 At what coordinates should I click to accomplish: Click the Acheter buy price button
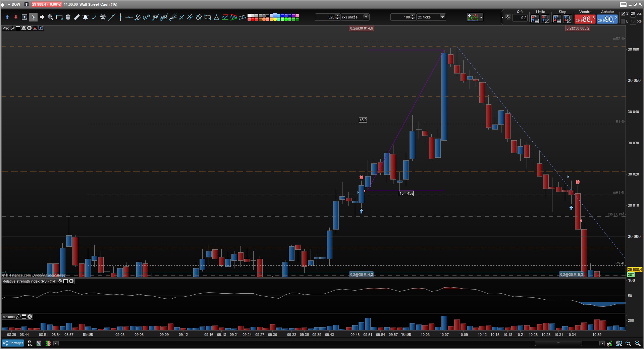pyautogui.click(x=607, y=19)
